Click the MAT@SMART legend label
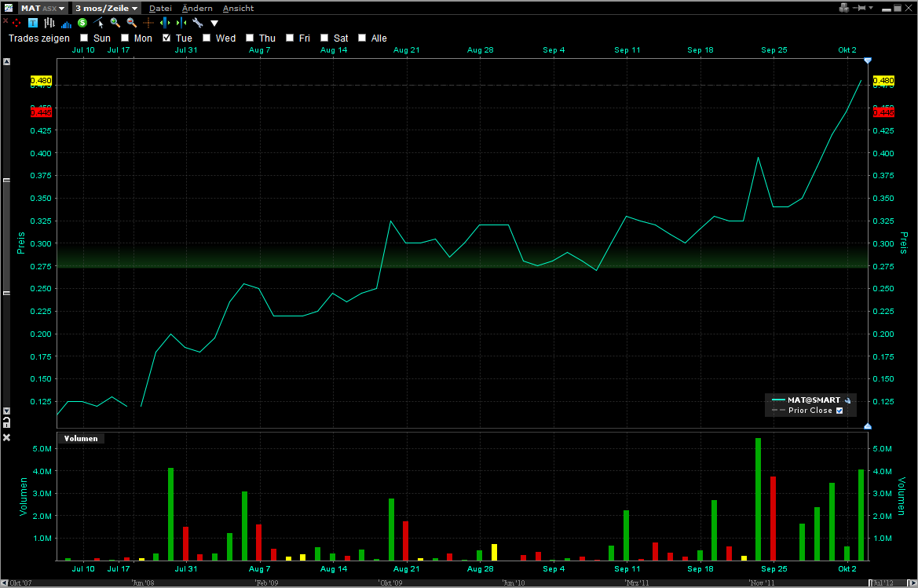Viewport: 918px width, 588px height. pos(814,400)
